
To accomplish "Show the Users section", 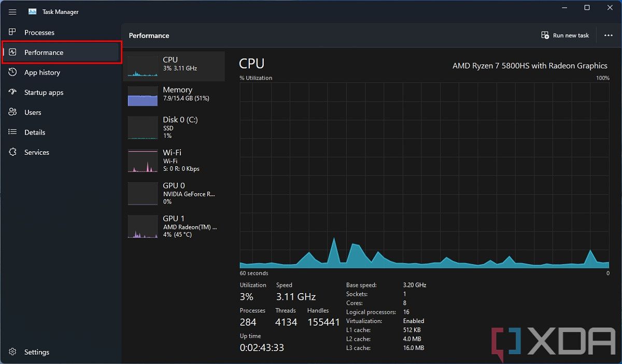I will point(33,112).
